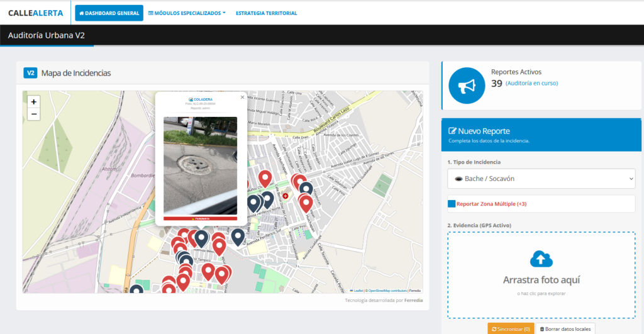Open the Leaflet attribution link
Image resolution: width=644 pixels, height=334 pixels.
[357, 291]
